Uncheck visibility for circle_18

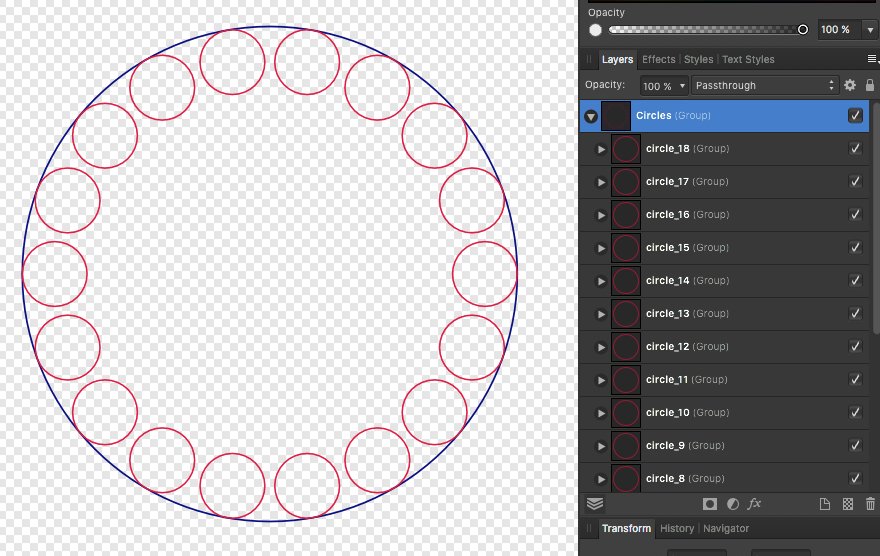855,149
